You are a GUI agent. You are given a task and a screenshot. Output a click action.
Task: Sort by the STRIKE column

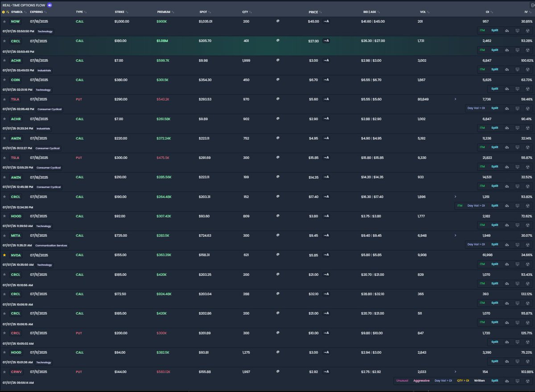[x=121, y=12]
